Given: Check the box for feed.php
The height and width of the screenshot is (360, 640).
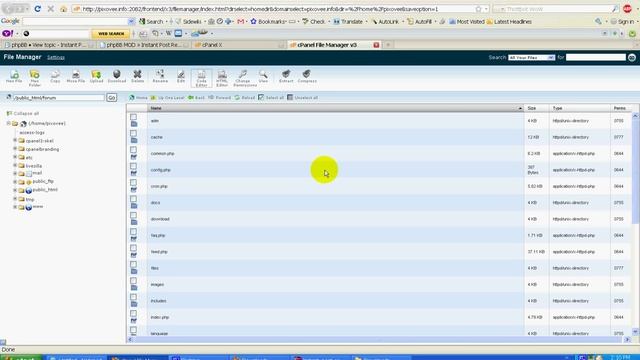Looking at the screenshot, I should tap(133, 248).
